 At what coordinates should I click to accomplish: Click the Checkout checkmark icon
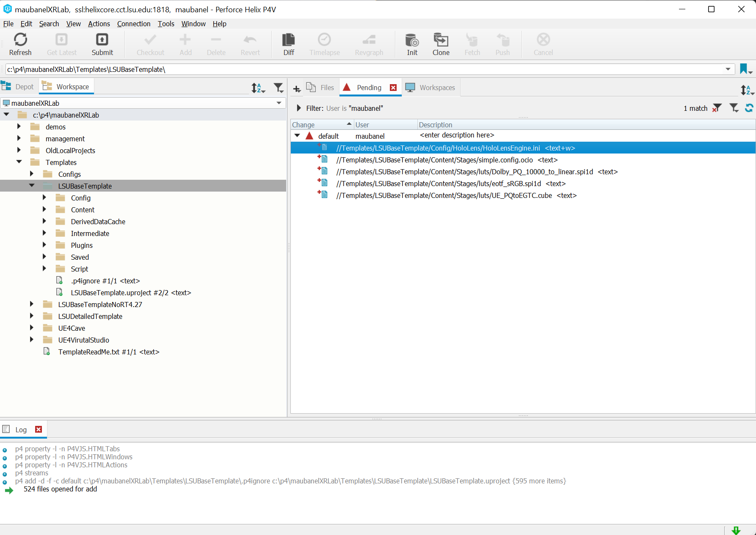[x=150, y=40]
